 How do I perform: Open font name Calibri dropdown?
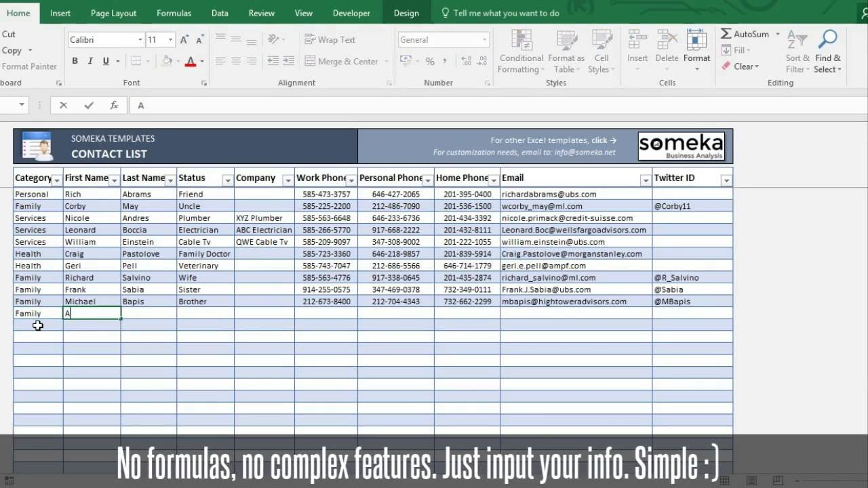(x=140, y=40)
